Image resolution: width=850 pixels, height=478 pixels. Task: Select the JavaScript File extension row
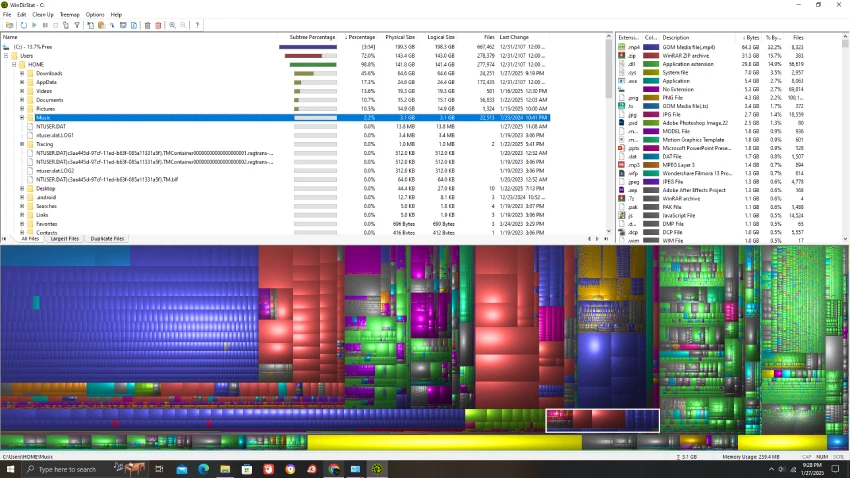point(712,215)
